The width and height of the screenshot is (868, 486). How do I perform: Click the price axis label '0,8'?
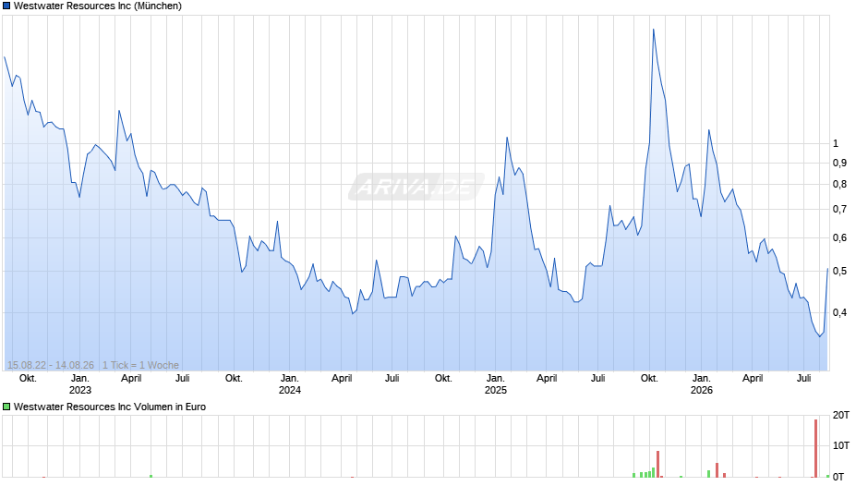pos(839,185)
